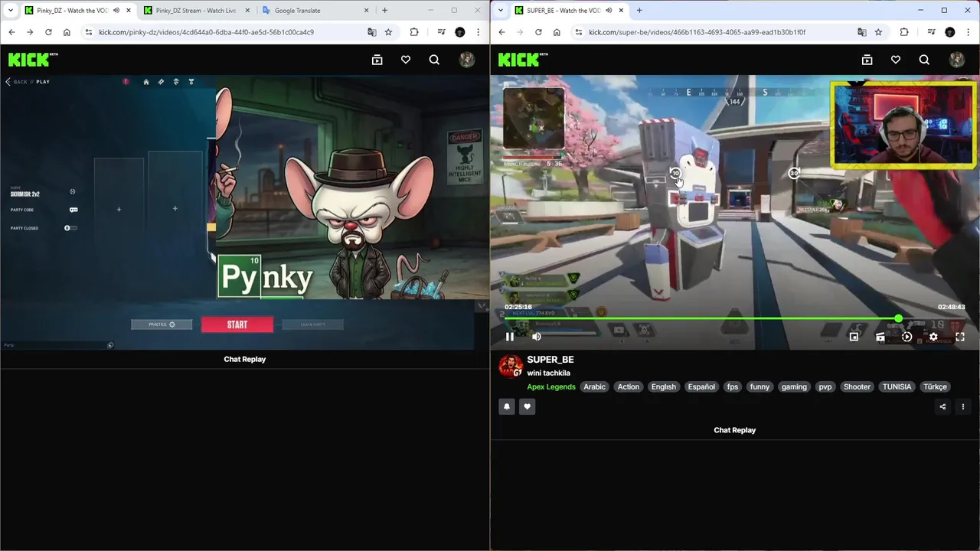Select the Shooter tag

pos(857,386)
